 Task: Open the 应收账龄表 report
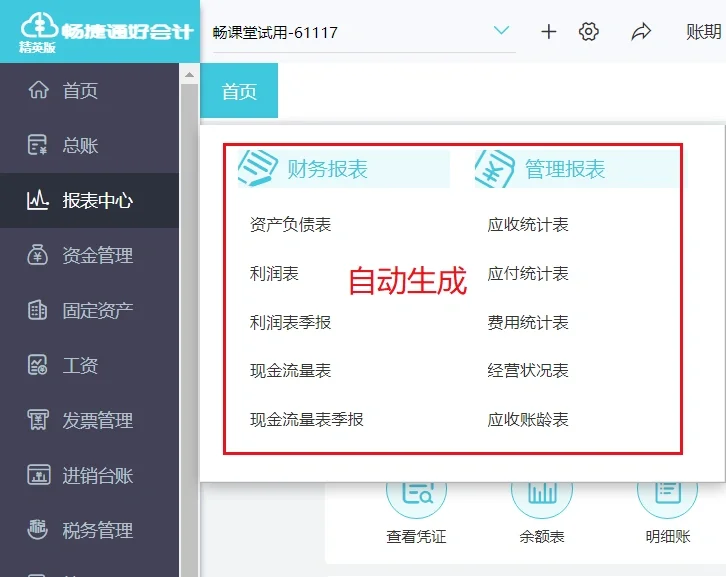[x=528, y=419]
